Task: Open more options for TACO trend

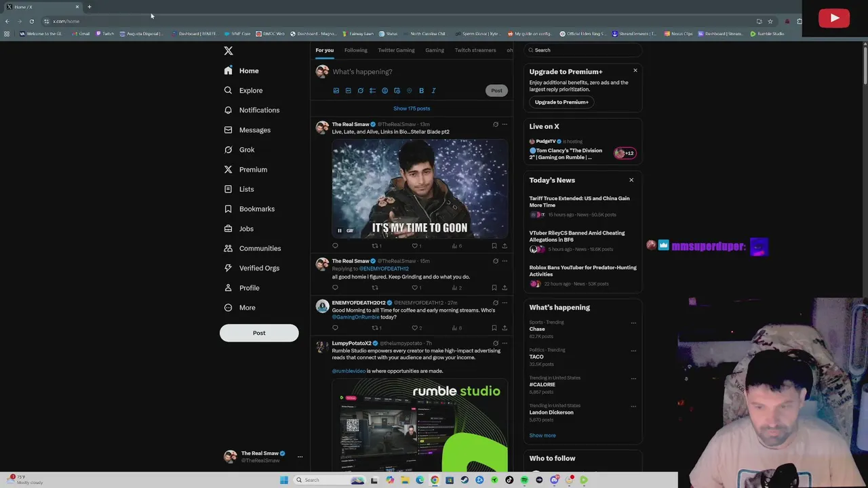Action: click(x=633, y=351)
